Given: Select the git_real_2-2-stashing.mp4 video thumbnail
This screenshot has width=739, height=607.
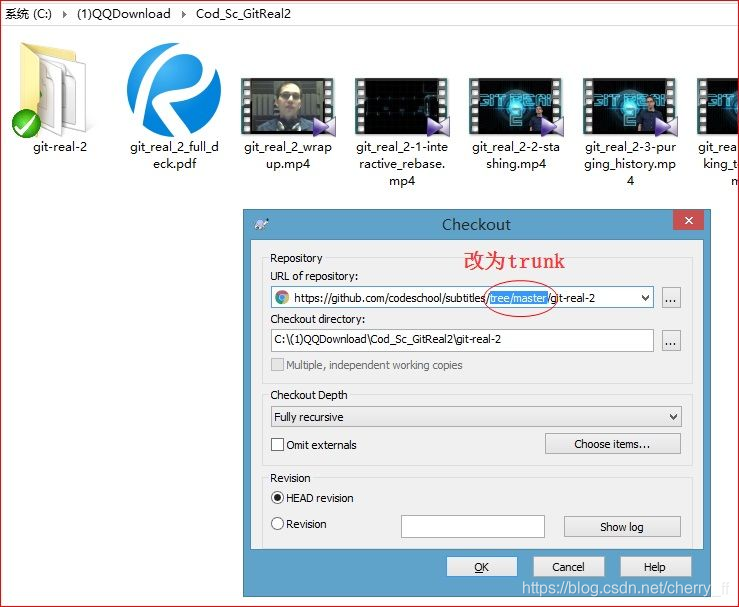Looking at the screenshot, I should click(x=516, y=106).
